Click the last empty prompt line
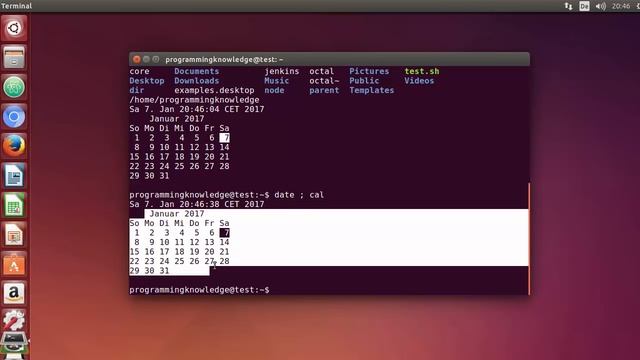This screenshot has height=360, width=640. (199, 290)
